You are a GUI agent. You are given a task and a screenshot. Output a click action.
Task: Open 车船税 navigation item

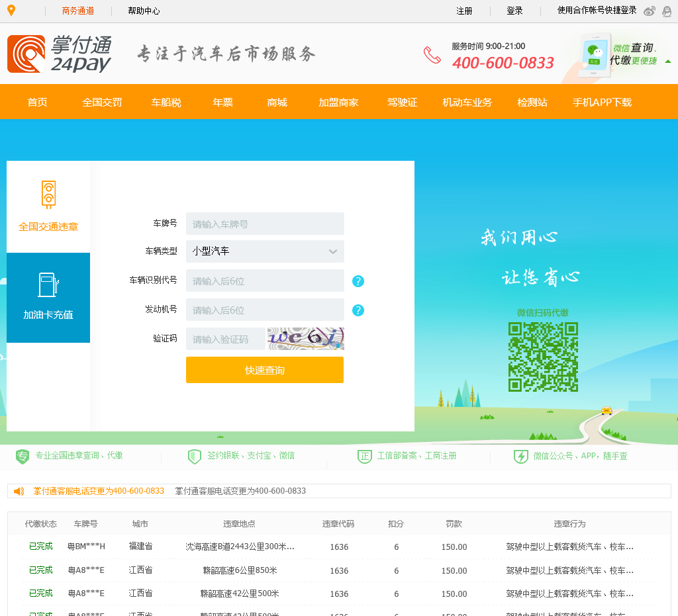coord(166,103)
